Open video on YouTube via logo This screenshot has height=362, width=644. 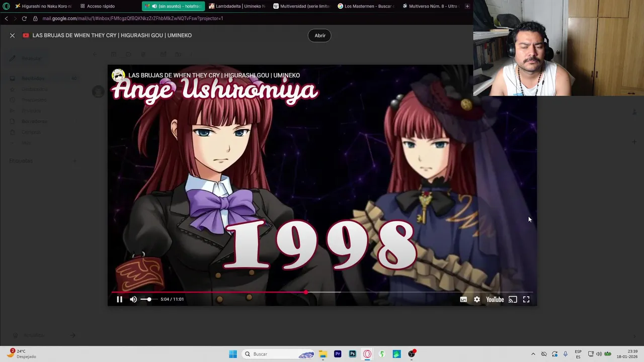[x=495, y=300]
